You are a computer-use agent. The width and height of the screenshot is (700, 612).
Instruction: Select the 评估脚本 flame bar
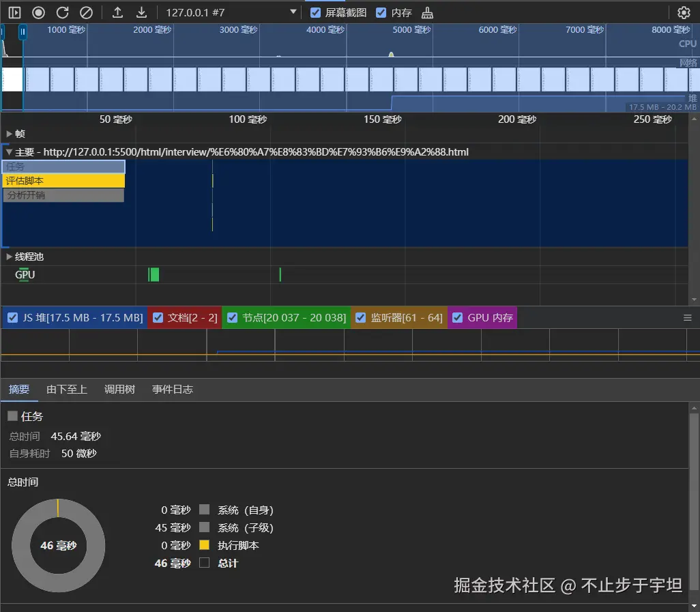pos(63,181)
